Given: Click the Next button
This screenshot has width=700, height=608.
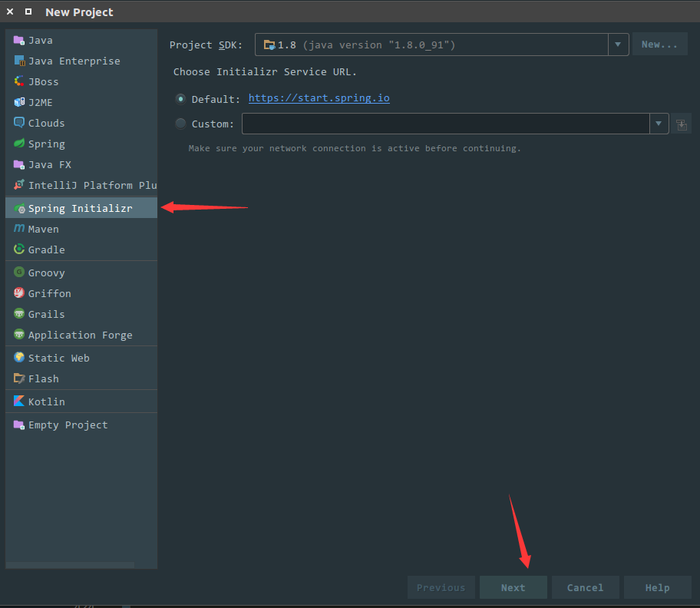Looking at the screenshot, I should [x=513, y=587].
